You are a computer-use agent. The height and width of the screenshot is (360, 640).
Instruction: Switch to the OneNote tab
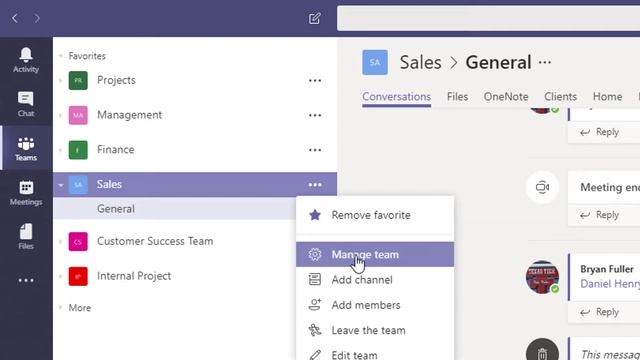(506, 97)
